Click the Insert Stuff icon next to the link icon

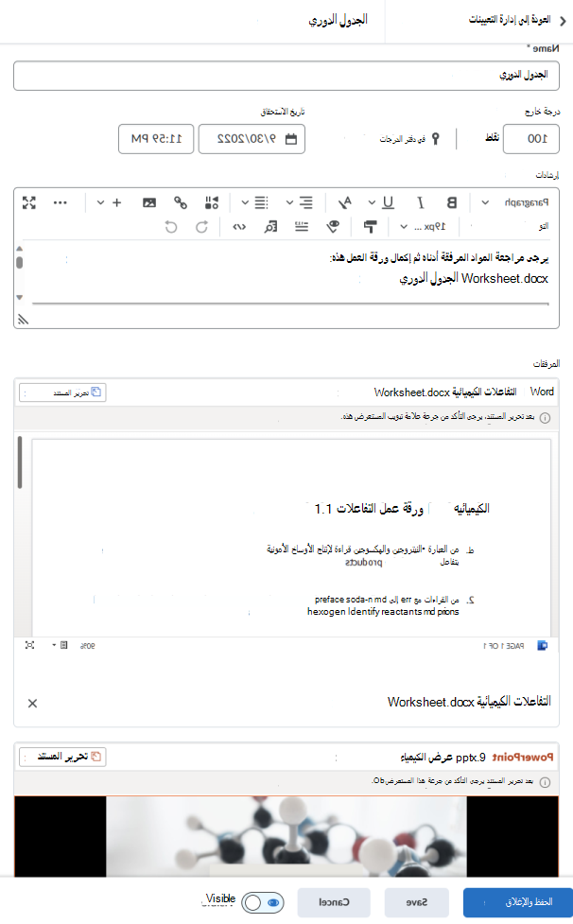212,202
